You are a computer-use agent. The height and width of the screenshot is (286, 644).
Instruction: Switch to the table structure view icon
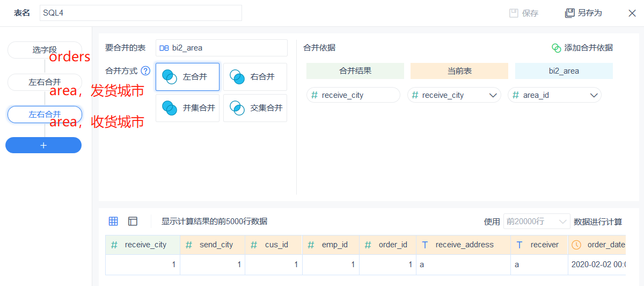point(133,221)
